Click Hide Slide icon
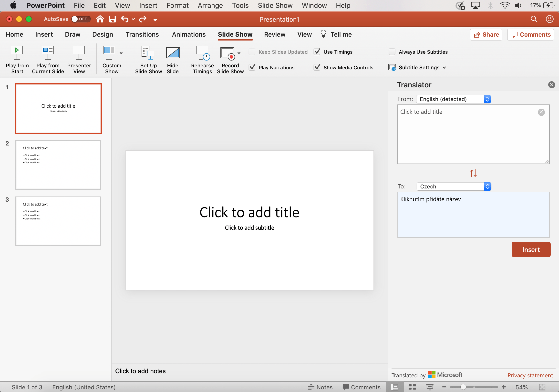The width and height of the screenshot is (559, 392). [x=173, y=53]
